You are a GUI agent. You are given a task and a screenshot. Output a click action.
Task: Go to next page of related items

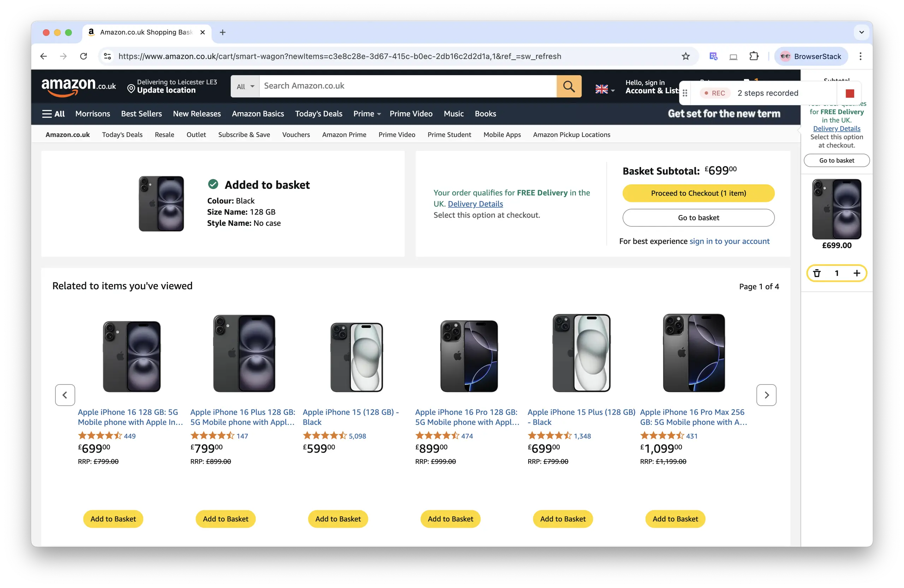766,395
